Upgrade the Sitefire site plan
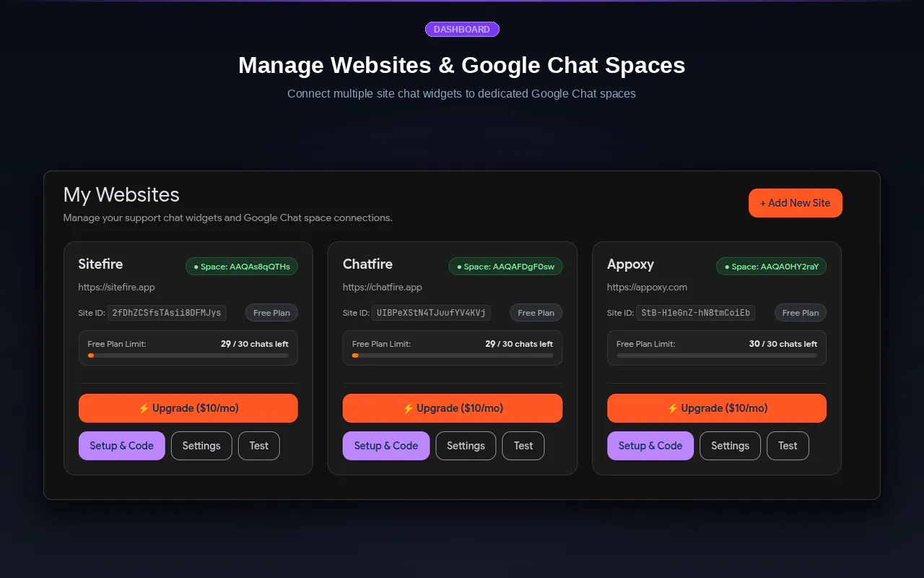This screenshot has width=924, height=578. [x=188, y=408]
